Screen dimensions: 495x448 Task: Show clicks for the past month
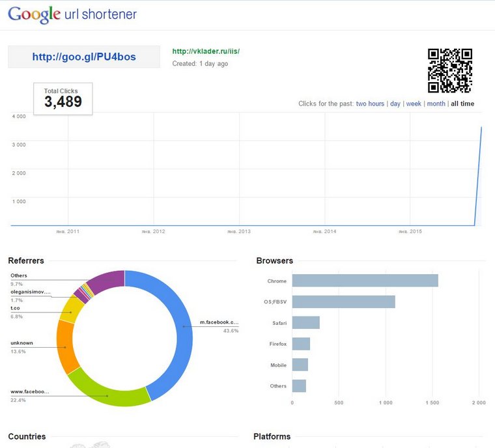(436, 104)
